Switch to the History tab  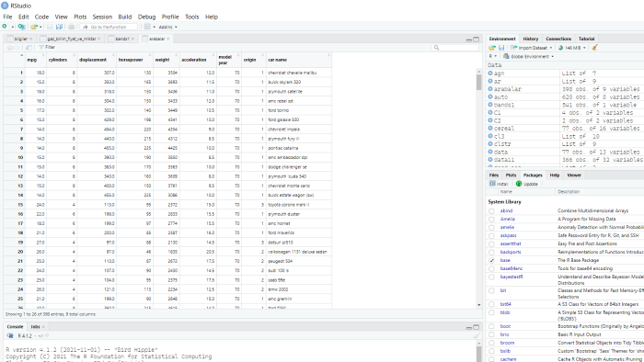tap(531, 39)
